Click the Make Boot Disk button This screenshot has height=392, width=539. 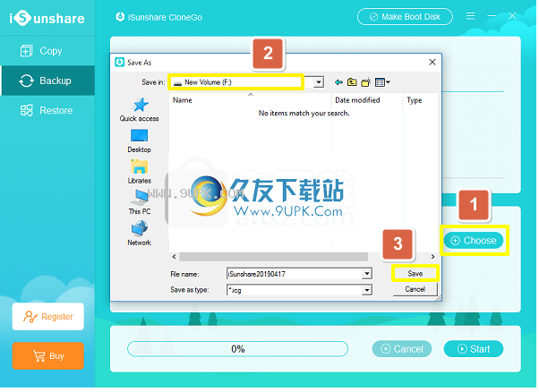tap(405, 17)
